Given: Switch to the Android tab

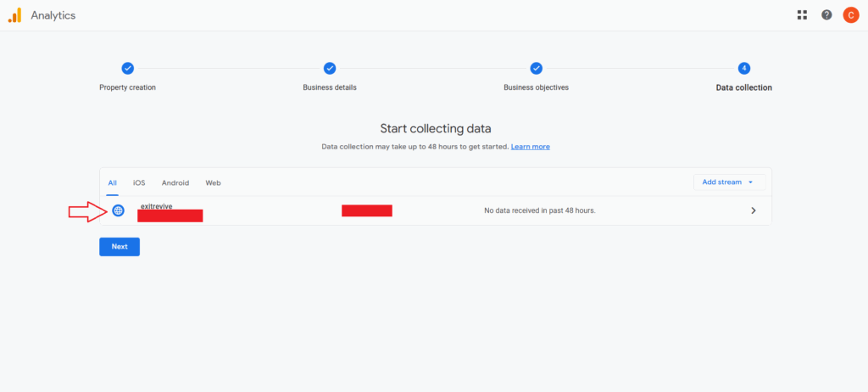Looking at the screenshot, I should pos(175,182).
